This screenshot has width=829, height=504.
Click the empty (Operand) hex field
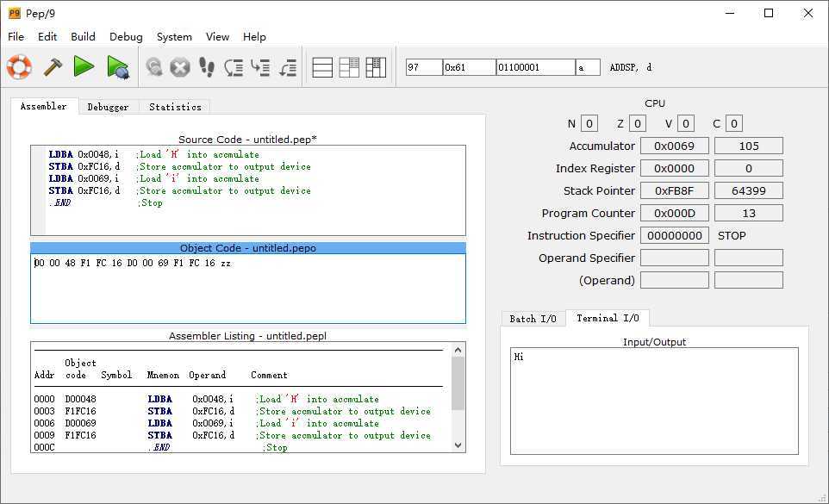675,280
